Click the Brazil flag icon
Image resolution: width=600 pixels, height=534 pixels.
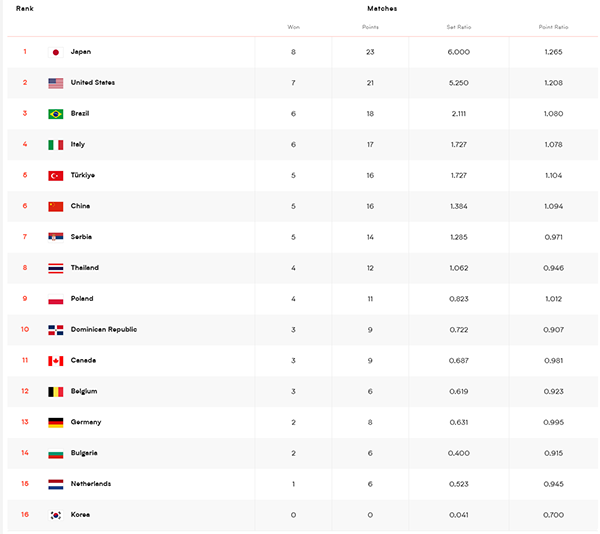coord(55,114)
